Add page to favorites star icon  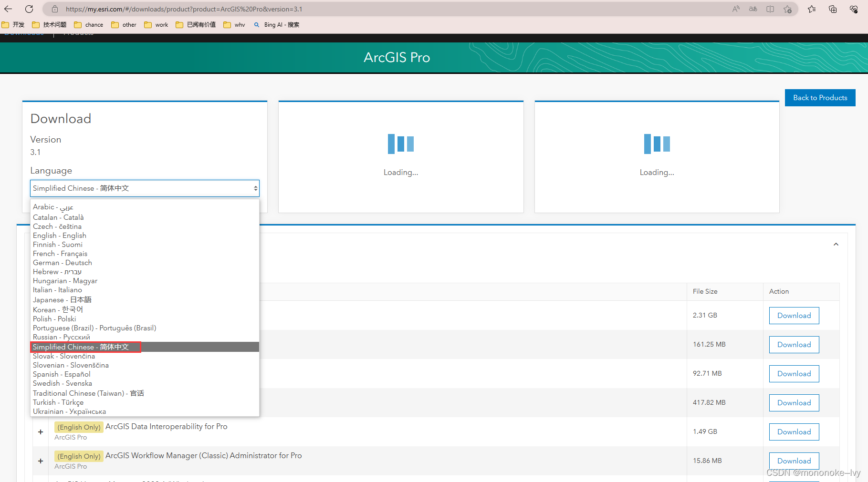[x=787, y=9]
